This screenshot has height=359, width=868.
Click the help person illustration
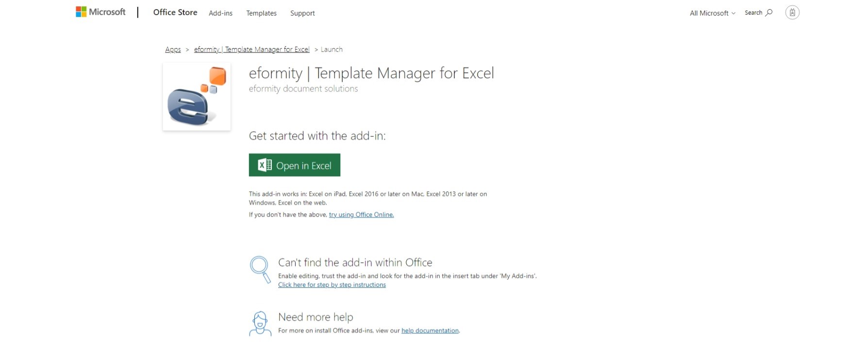(260, 323)
